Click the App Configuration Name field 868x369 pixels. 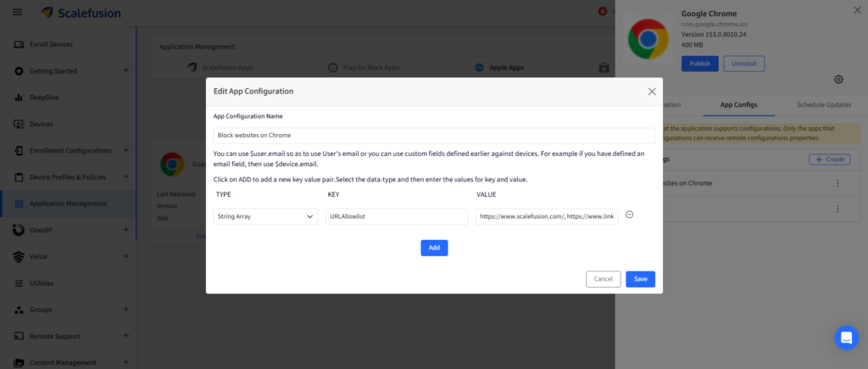pyautogui.click(x=434, y=135)
